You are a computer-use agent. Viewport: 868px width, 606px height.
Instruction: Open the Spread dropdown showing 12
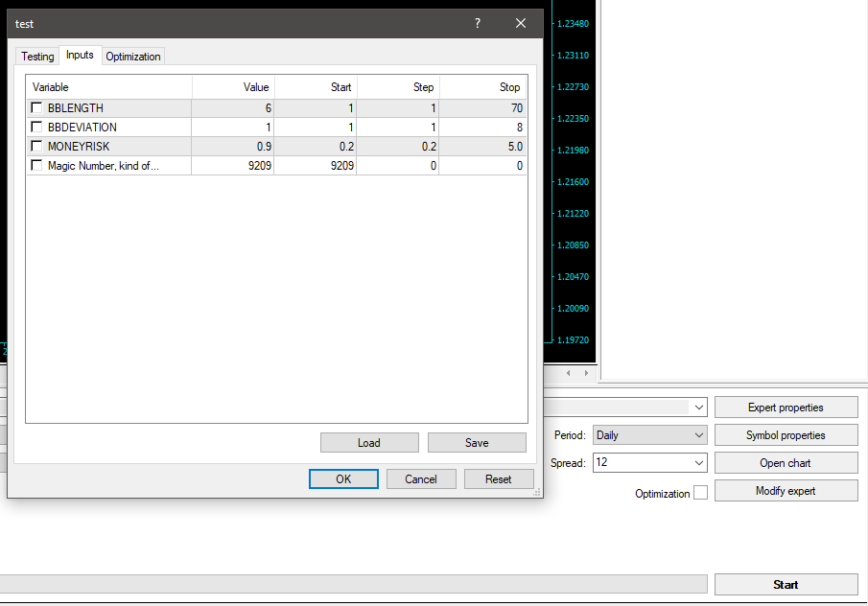point(649,463)
